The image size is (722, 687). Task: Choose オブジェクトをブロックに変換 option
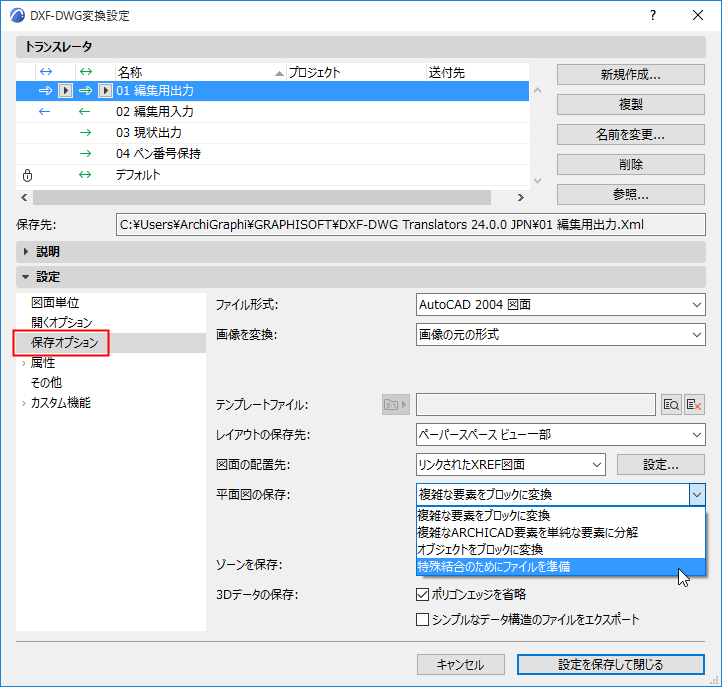[560, 550]
